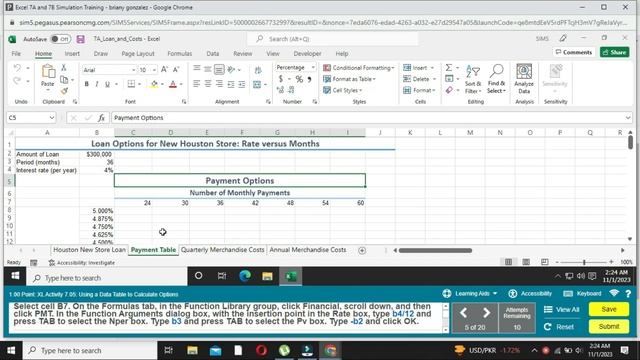Click the Share button
Viewport: 640px width, 360px height.
pos(614,52)
